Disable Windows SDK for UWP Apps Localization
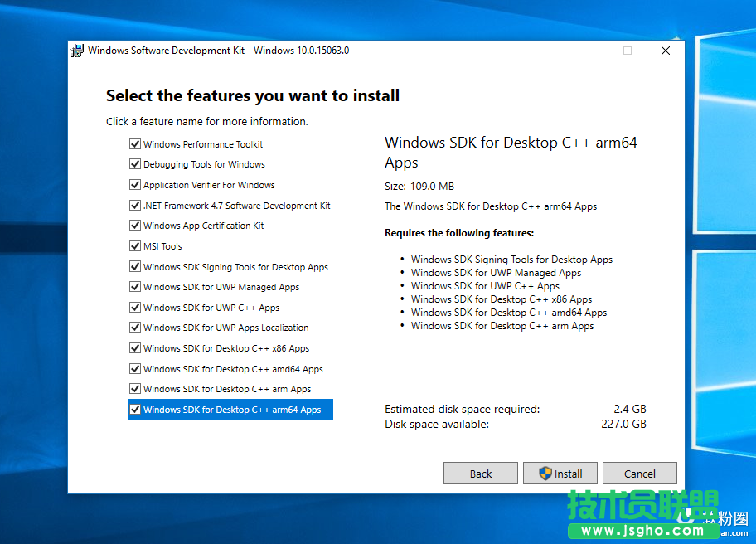756x544 pixels. 135,328
